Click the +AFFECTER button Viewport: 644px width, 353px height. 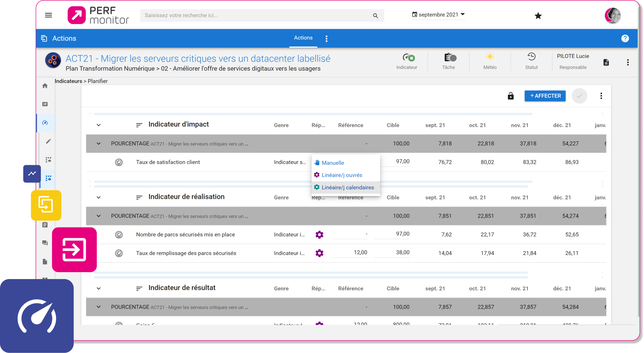click(x=545, y=96)
